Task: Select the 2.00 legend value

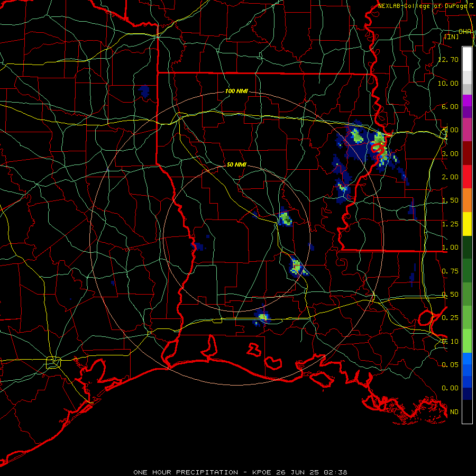Action: tap(450, 177)
